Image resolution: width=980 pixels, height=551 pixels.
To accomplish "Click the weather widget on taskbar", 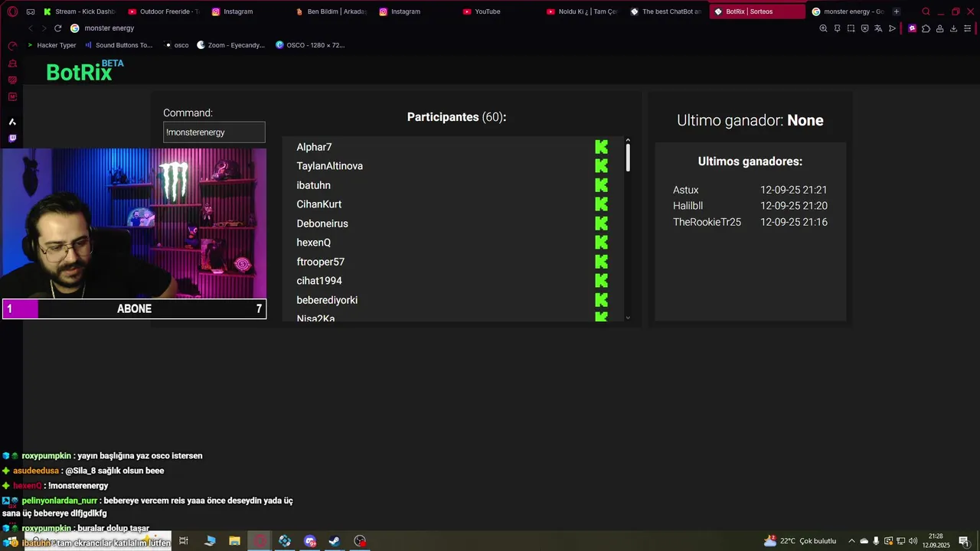I will click(x=800, y=541).
